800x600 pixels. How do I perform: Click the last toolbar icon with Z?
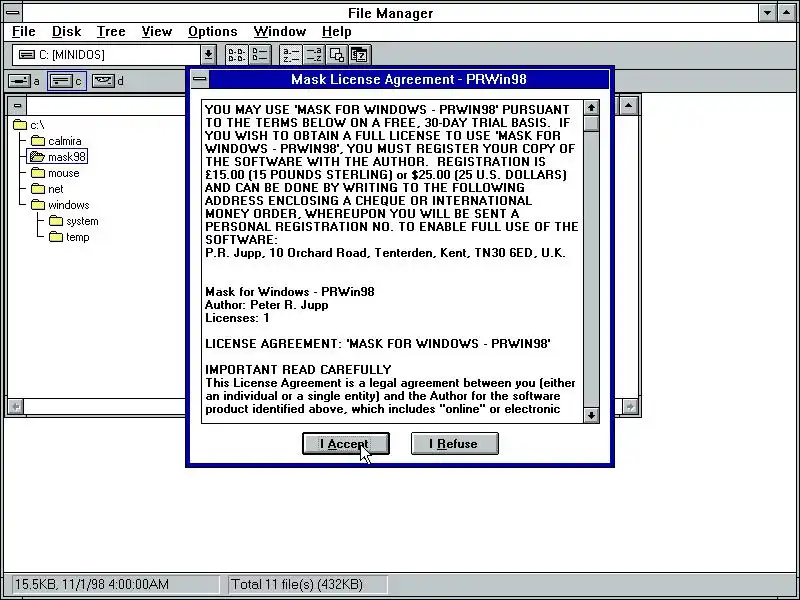360,55
